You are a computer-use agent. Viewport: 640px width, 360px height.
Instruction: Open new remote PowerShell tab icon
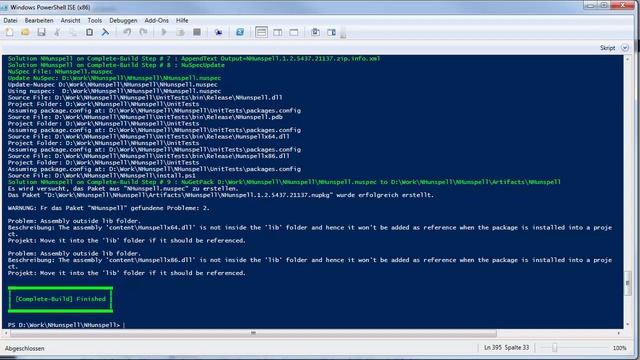pos(218,32)
